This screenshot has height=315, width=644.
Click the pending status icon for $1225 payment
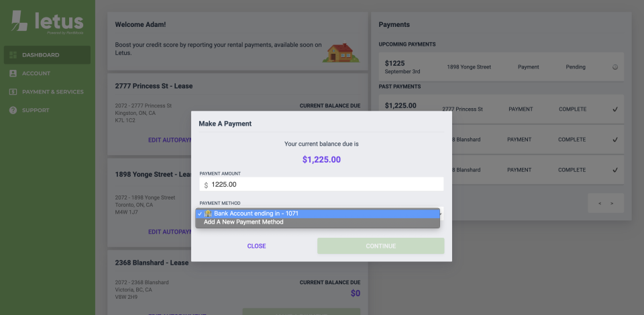point(615,67)
